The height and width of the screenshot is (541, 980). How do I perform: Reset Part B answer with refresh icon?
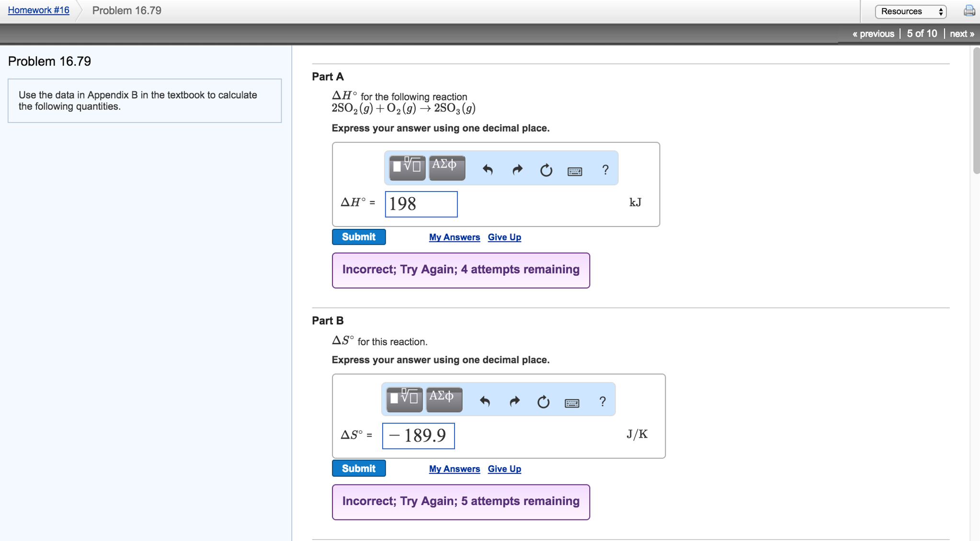pyautogui.click(x=543, y=402)
